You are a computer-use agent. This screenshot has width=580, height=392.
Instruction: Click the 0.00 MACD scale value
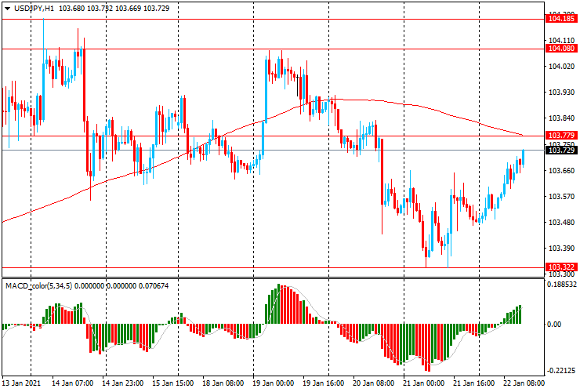click(553, 325)
